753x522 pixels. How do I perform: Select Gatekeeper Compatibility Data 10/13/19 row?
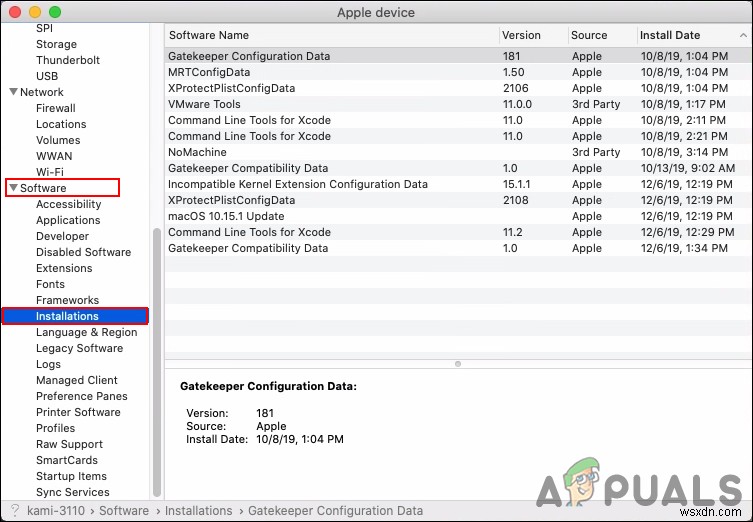458,168
